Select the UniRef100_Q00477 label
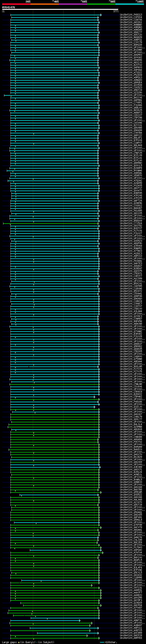Viewport: 146px width, 644px height. coord(131,191)
